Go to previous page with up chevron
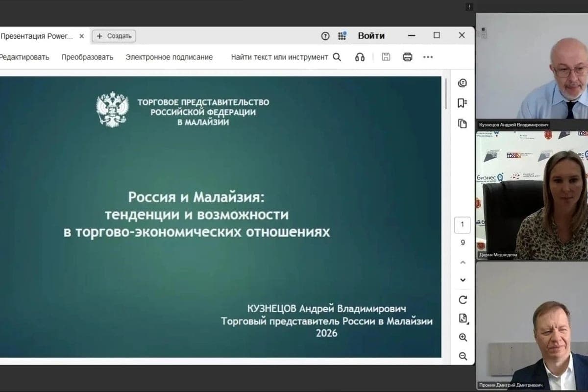588x392 pixels. coord(463,263)
